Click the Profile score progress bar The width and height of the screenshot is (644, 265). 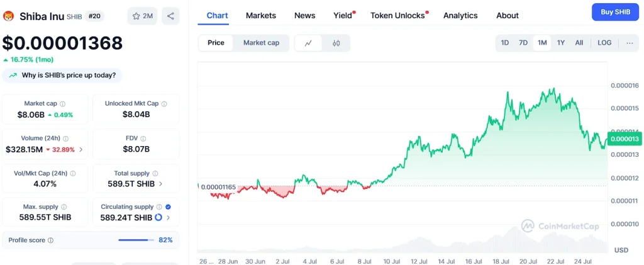(x=136, y=240)
